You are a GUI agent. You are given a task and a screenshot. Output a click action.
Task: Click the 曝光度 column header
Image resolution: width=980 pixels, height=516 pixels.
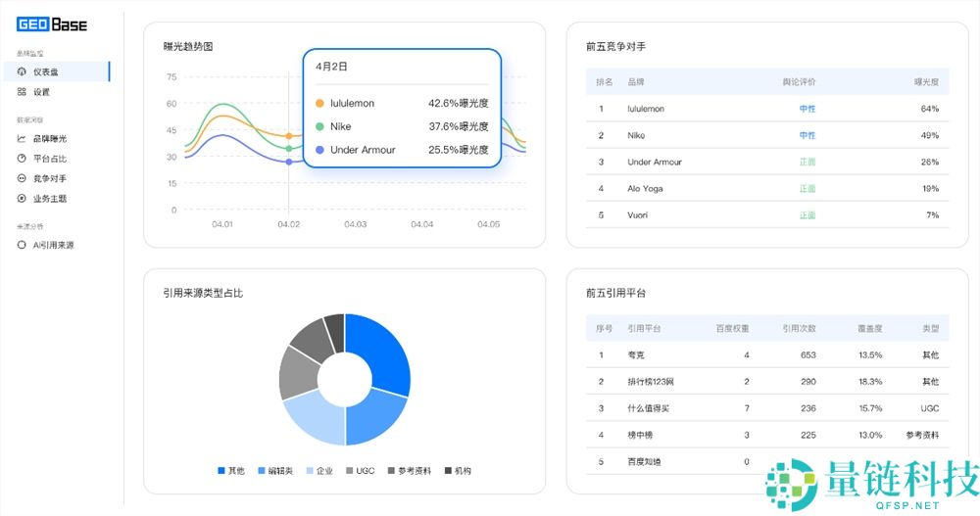click(926, 82)
